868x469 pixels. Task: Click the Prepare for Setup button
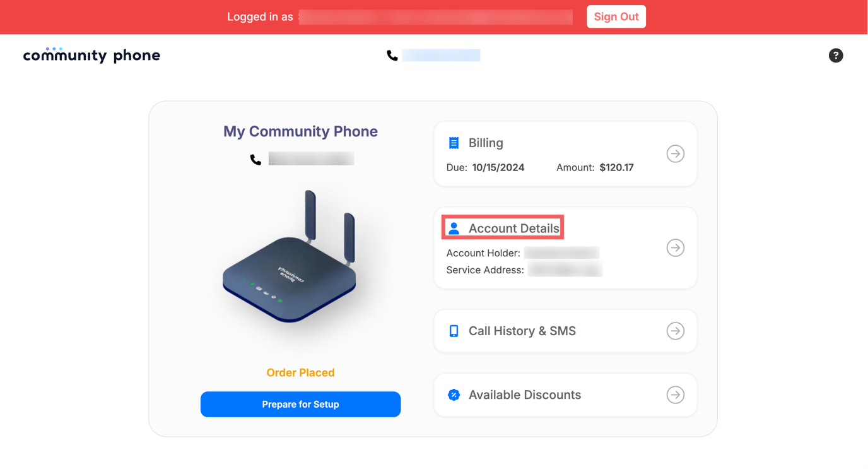coord(300,404)
